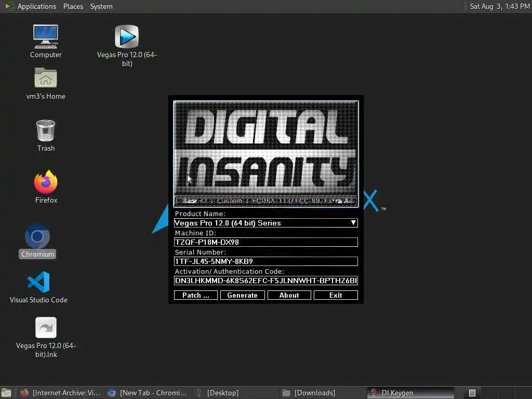The image size is (532, 399).
Task: Click the About button in keygen
Action: pyautogui.click(x=289, y=295)
